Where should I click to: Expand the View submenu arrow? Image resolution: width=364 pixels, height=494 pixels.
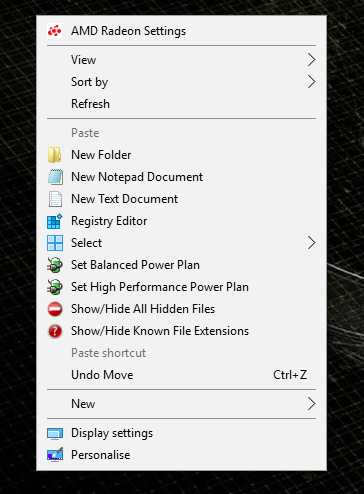(311, 60)
